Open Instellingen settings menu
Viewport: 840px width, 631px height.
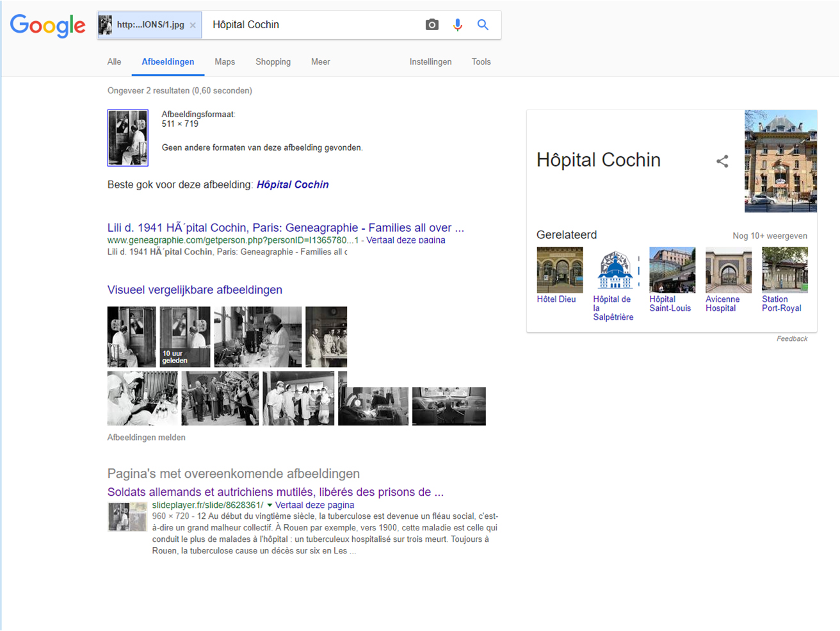[x=430, y=62]
